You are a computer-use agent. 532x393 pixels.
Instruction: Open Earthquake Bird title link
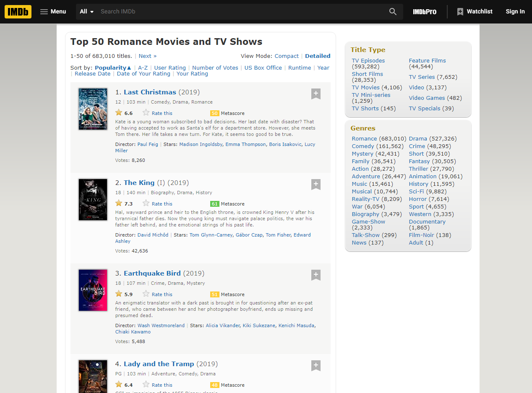152,273
